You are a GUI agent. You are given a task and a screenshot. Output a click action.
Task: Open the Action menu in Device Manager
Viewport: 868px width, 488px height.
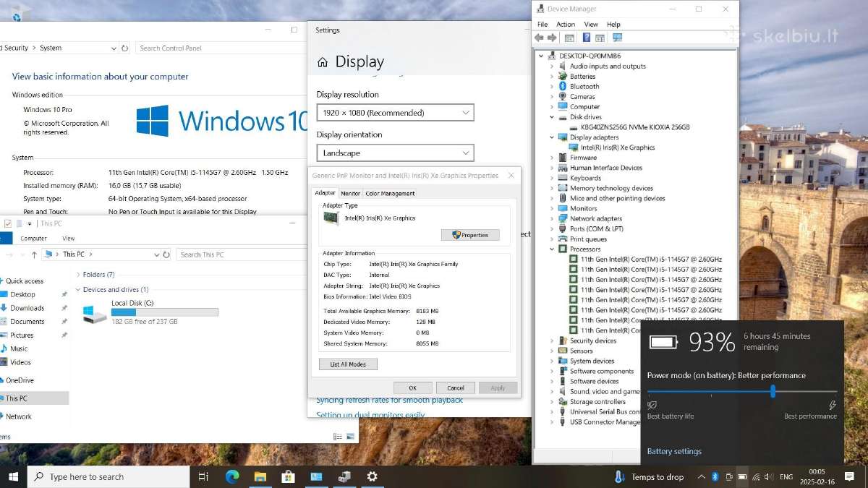coord(566,25)
